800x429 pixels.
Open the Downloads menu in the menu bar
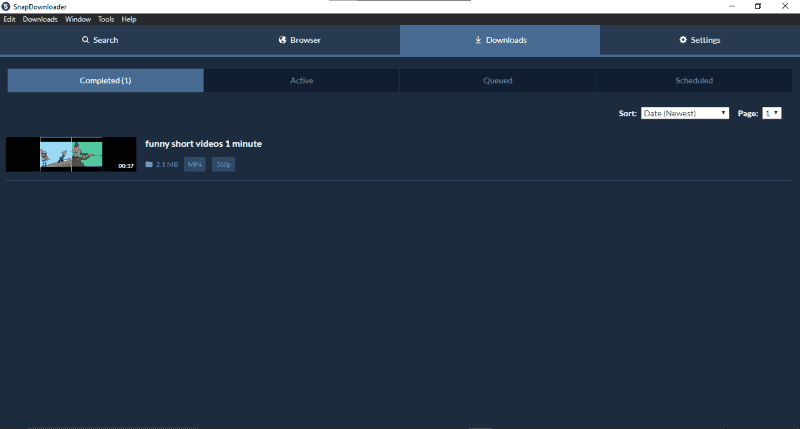(x=40, y=19)
